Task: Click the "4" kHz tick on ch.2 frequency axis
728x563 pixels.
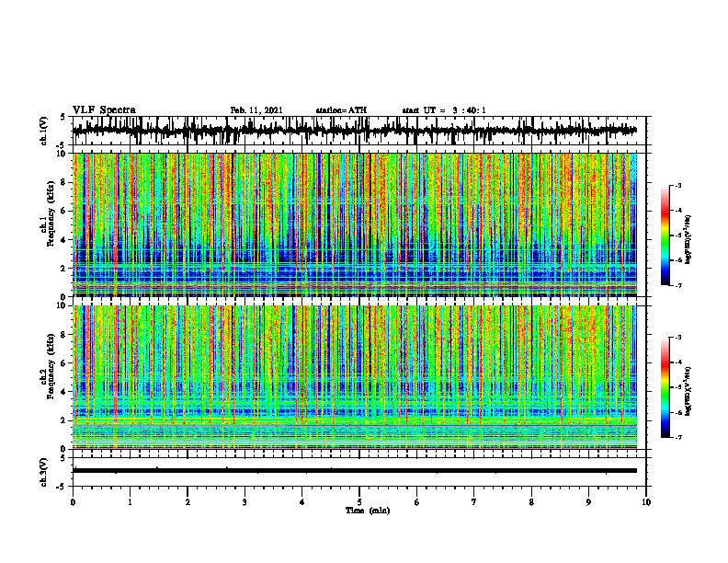Action: coord(64,392)
